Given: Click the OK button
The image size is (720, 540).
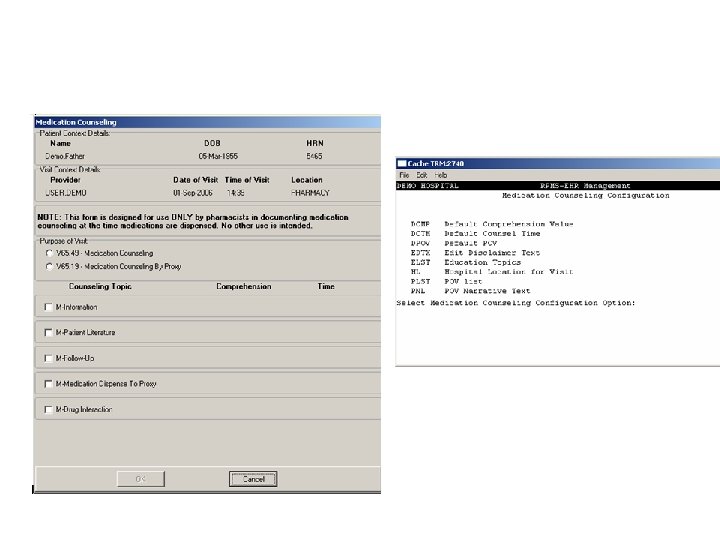Looking at the screenshot, I should pos(141,479).
